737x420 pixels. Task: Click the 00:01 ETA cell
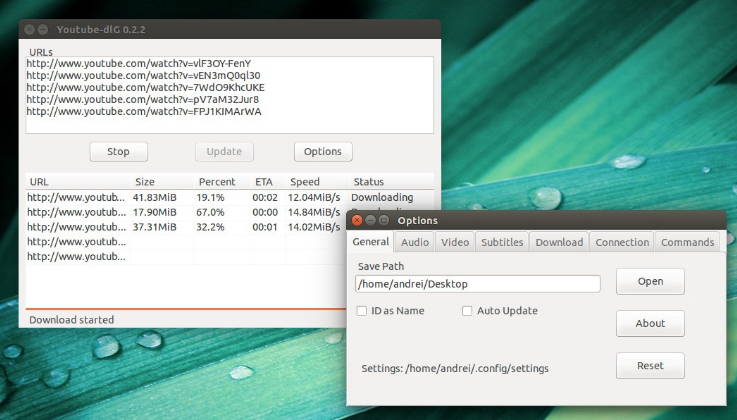coord(265,227)
